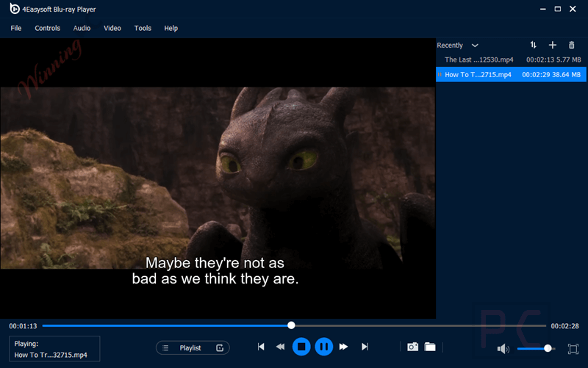Click the sort playlist order icon

(x=534, y=45)
